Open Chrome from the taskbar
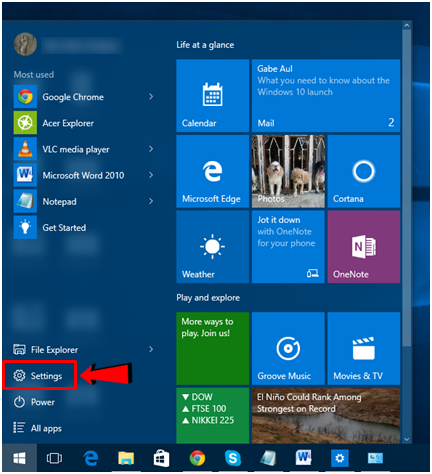Image resolution: width=432 pixels, height=474 pixels. tap(197, 458)
